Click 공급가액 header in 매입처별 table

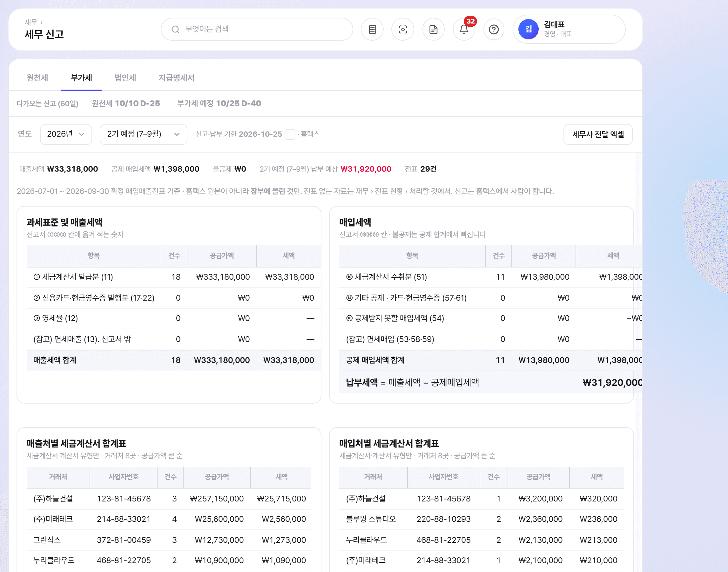pos(538,477)
